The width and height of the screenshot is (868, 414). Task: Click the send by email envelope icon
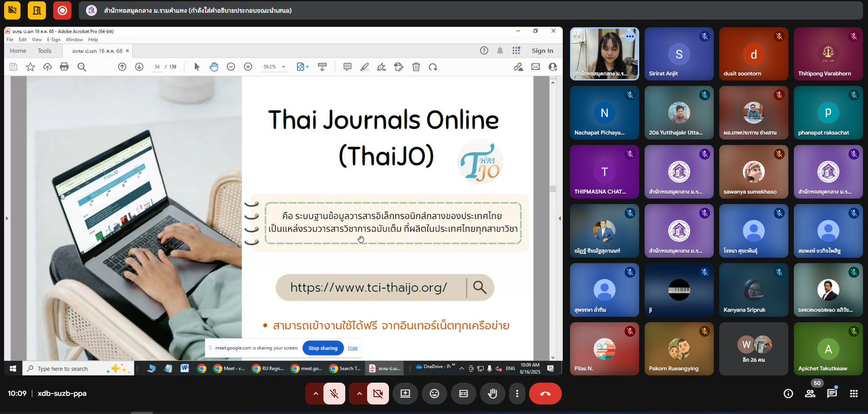click(x=535, y=67)
